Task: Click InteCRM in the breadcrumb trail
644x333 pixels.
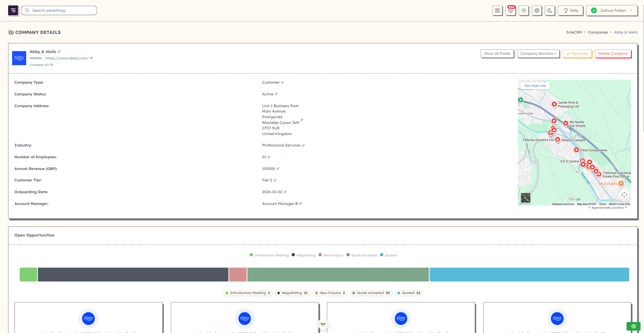Action: pos(574,32)
